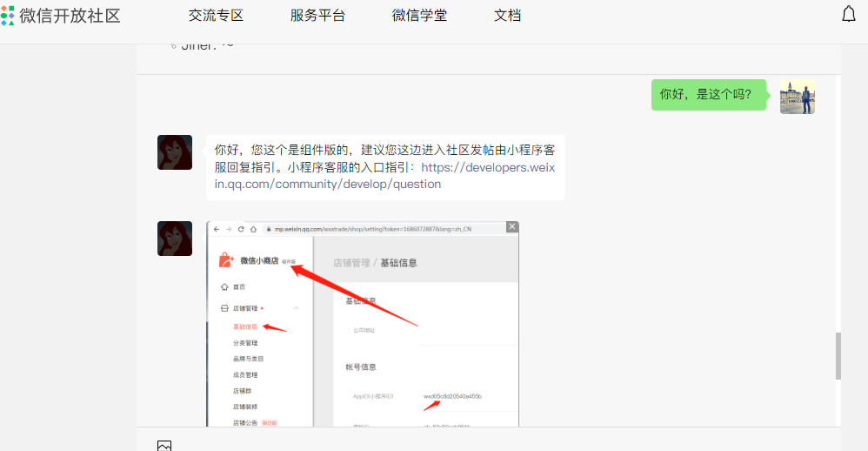This screenshot has height=451, width=868.
Task: Select 基础信息 in the sidebar menu
Action: point(245,326)
